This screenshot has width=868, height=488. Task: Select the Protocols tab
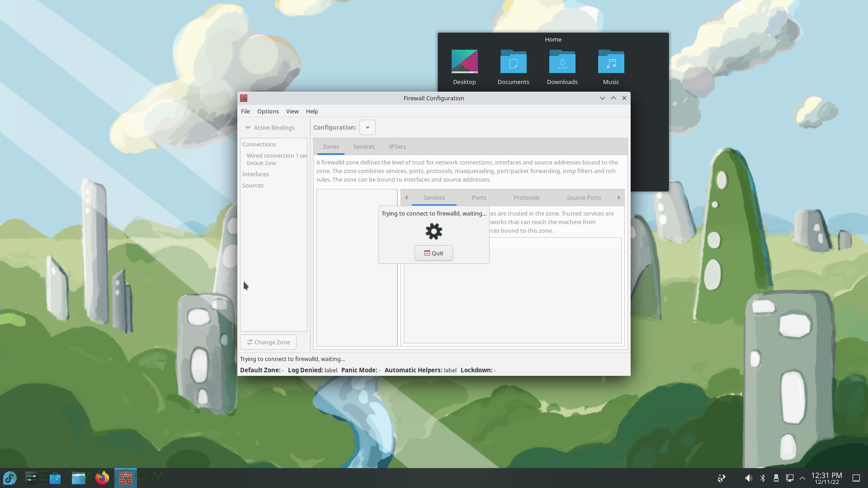pyautogui.click(x=526, y=197)
